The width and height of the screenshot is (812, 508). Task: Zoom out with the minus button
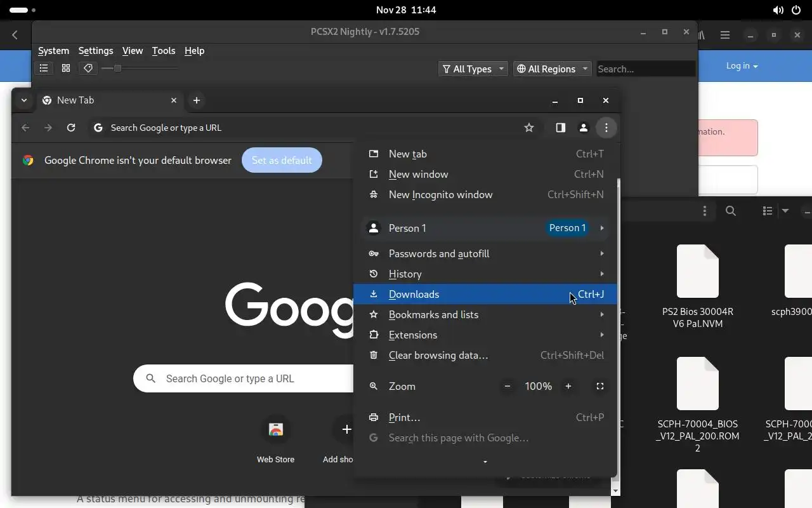[507, 386]
